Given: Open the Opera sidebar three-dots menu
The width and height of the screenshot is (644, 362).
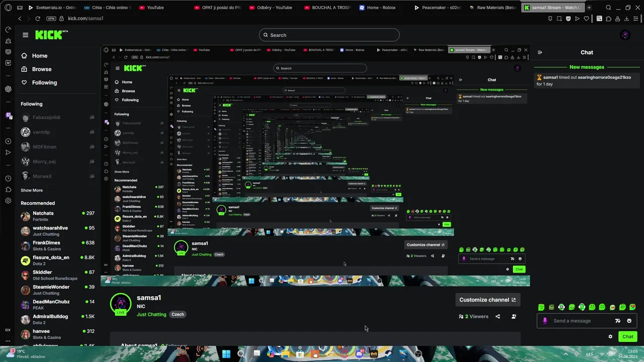Looking at the screenshot, I should [8, 340].
